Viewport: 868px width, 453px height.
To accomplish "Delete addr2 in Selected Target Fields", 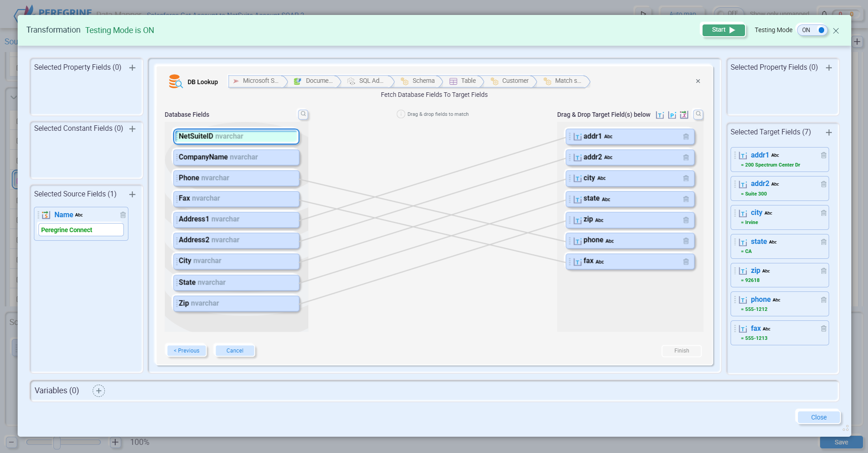I will 824,184.
